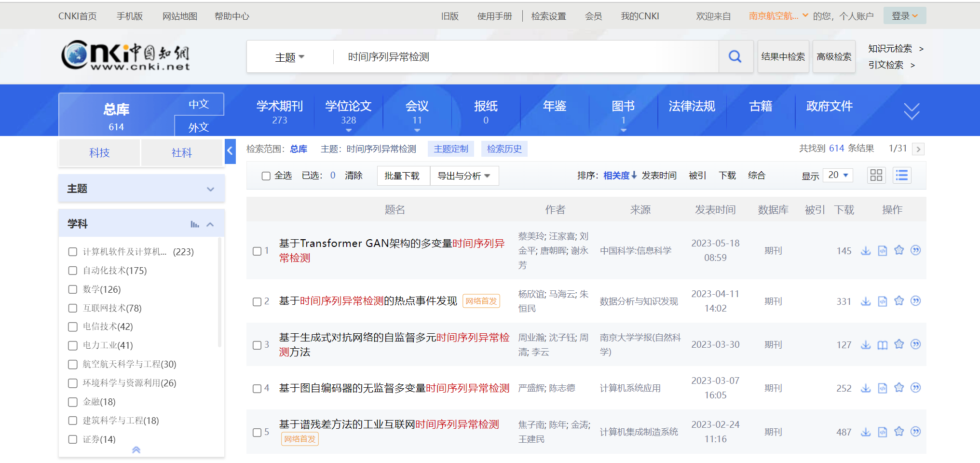Viewport: 980px width, 463px height.
Task: Download the Transformer GAN paper
Action: click(866, 250)
